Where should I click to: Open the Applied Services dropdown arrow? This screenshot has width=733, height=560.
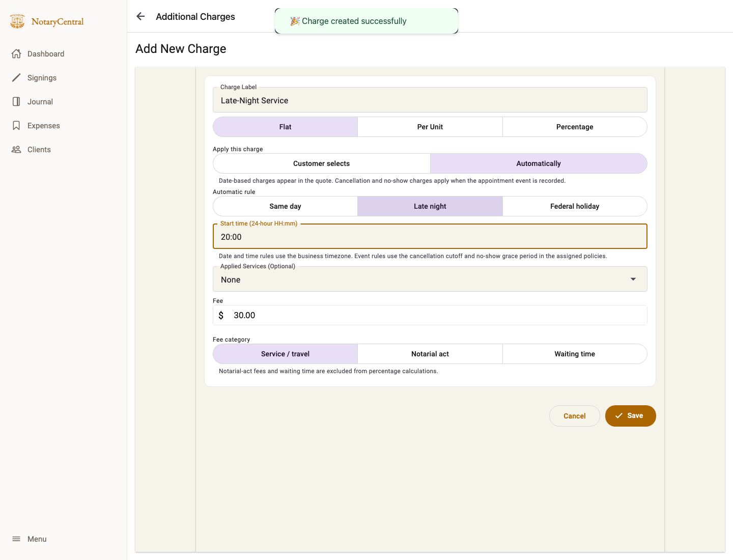633,279
